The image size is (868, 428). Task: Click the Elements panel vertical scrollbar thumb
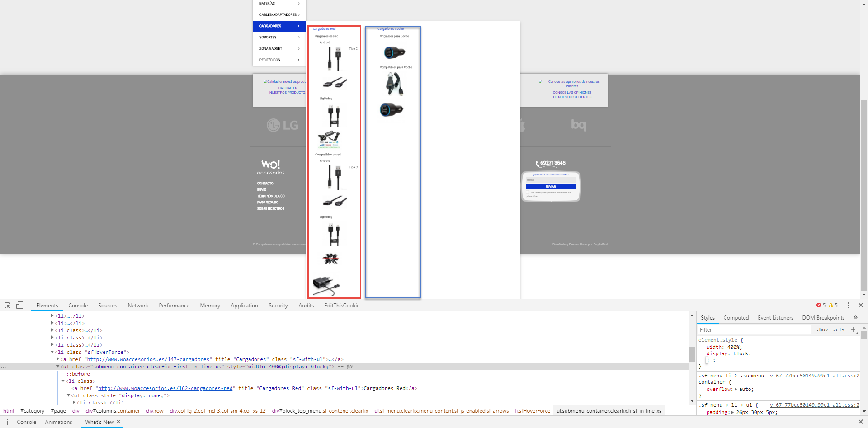692,354
